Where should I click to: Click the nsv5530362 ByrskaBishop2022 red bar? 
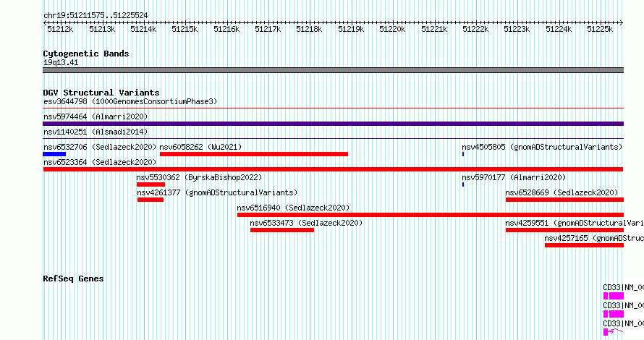151,184
